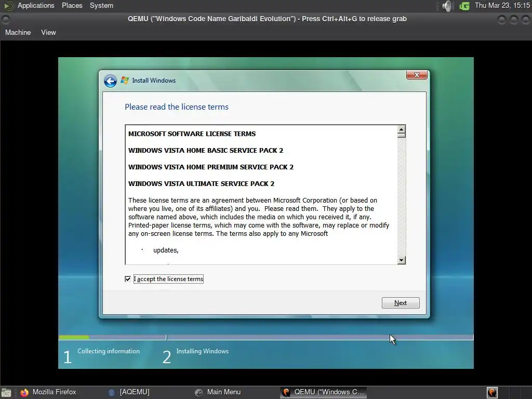Click the volume speaker icon
This screenshot has width=532, height=399.
tap(447, 6)
